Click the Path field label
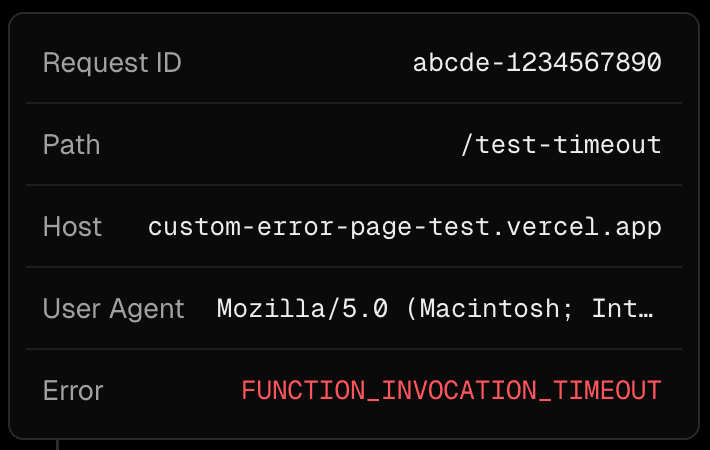The image size is (710, 450). (71, 145)
